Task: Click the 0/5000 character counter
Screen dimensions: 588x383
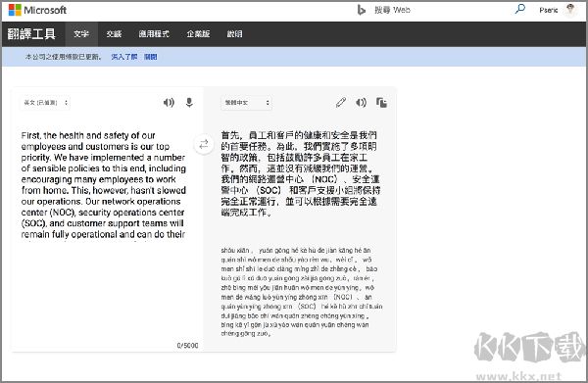Action: 187,346
